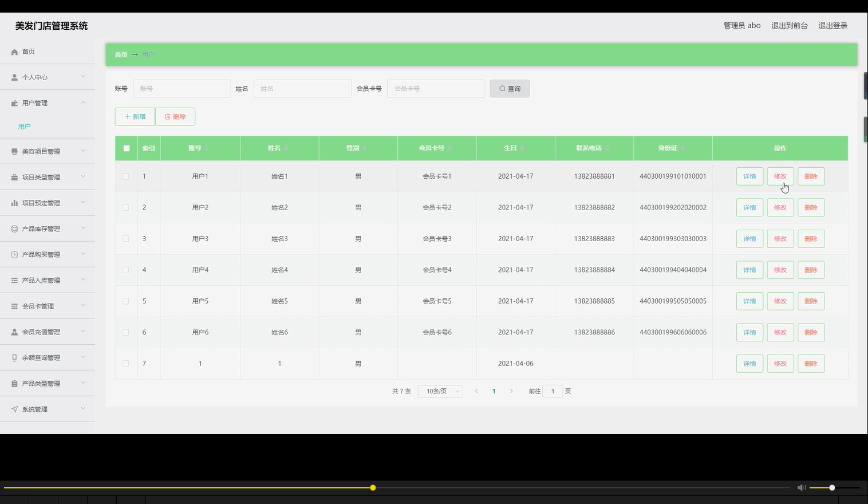Click the video progress bar knob
Screen dimensions: 868x504
click(373, 488)
